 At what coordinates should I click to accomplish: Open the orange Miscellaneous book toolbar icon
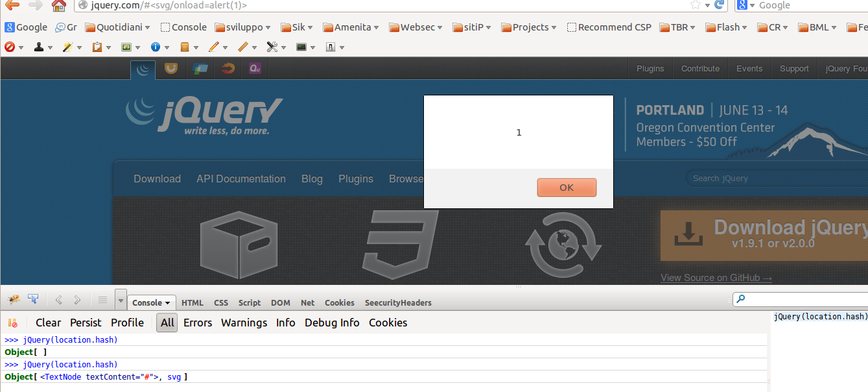point(185,47)
